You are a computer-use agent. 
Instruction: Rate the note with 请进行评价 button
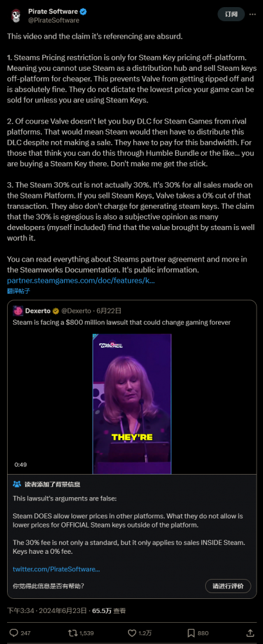click(x=228, y=586)
